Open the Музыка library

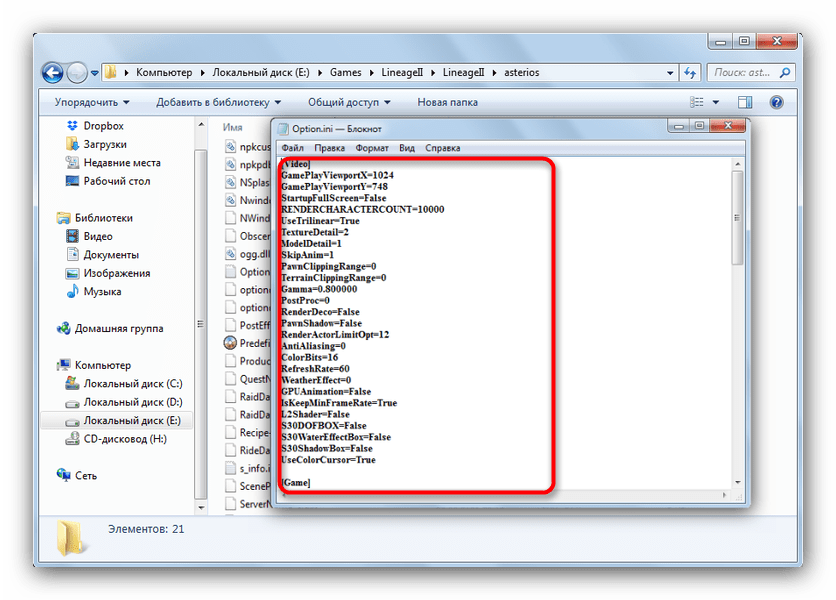coord(94,291)
